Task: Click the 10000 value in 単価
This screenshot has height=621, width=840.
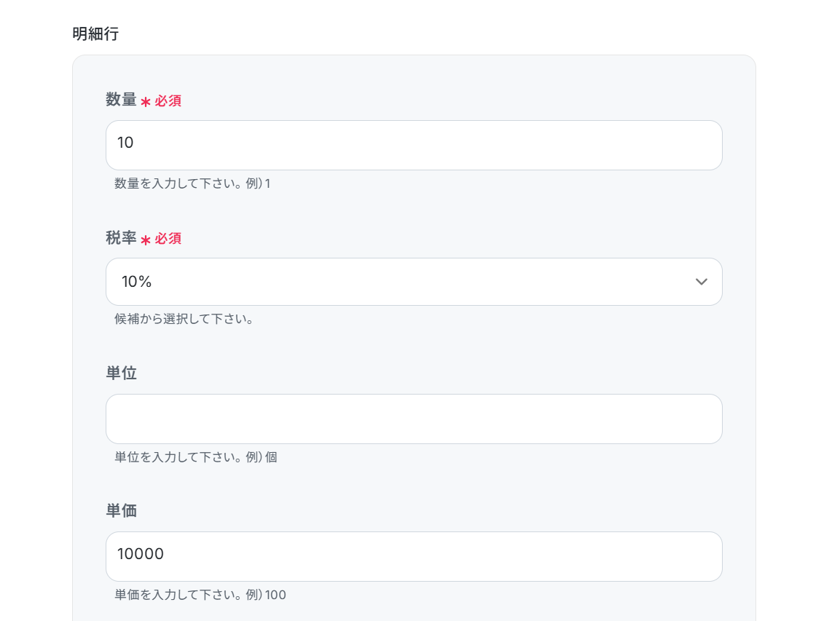Action: click(x=141, y=555)
